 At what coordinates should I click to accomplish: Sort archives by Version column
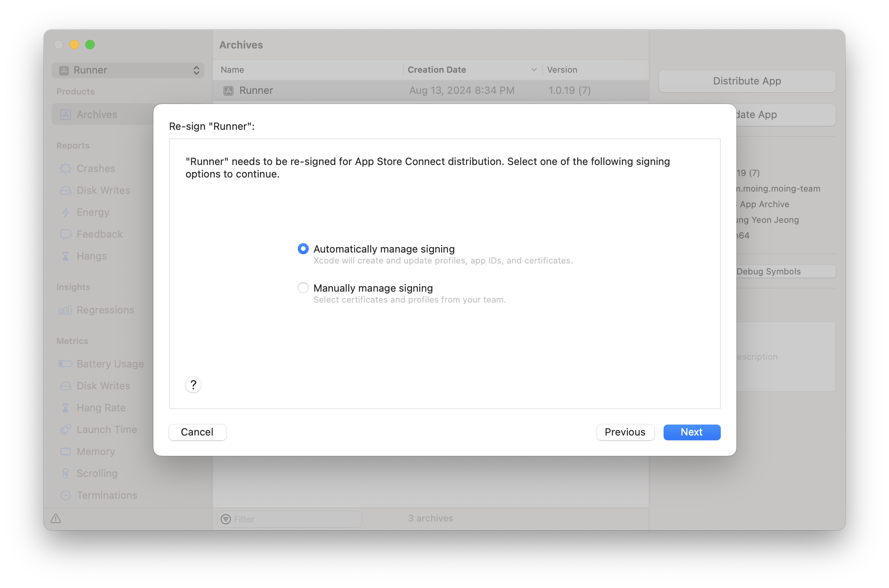(562, 70)
